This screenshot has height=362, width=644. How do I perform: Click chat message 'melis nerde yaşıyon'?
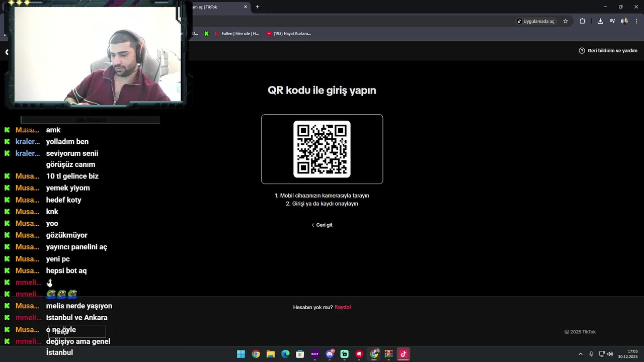click(x=79, y=306)
